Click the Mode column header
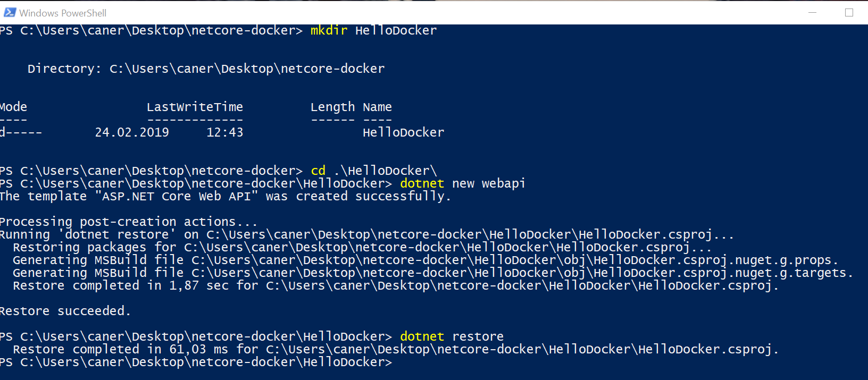This screenshot has width=868, height=380. (x=13, y=107)
